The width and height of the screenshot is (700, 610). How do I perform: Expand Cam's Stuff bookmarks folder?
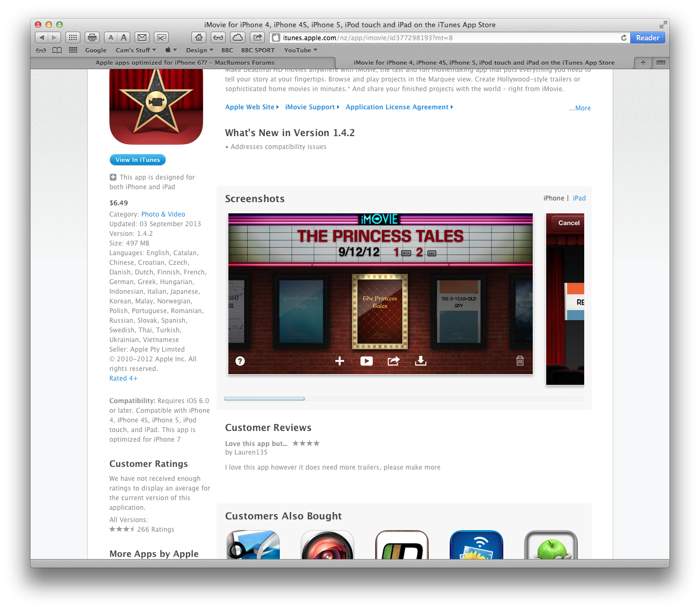click(x=136, y=50)
